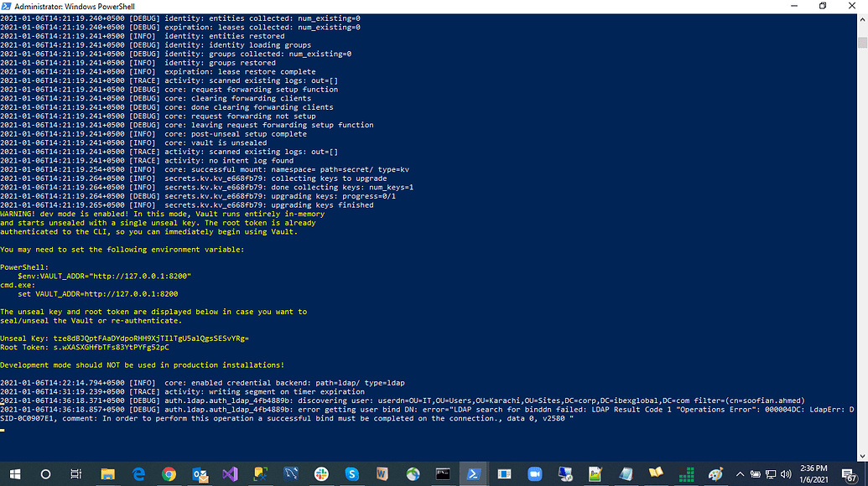Restore down the PowerShell window
The image size is (868, 486).
tap(823, 6)
